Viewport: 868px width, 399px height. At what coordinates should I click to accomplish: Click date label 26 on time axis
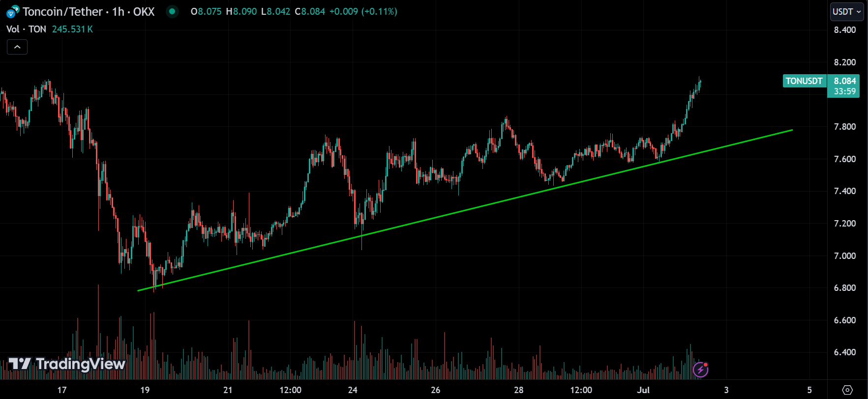pyautogui.click(x=436, y=390)
